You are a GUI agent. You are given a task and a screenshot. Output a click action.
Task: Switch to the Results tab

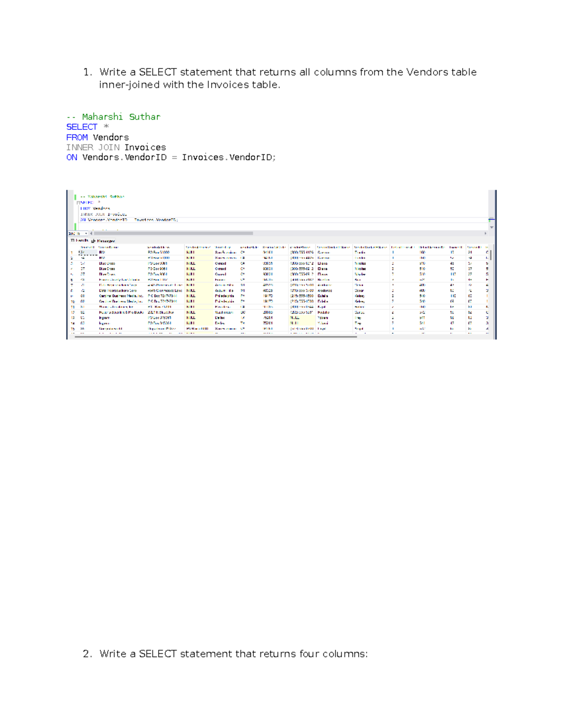(81, 240)
